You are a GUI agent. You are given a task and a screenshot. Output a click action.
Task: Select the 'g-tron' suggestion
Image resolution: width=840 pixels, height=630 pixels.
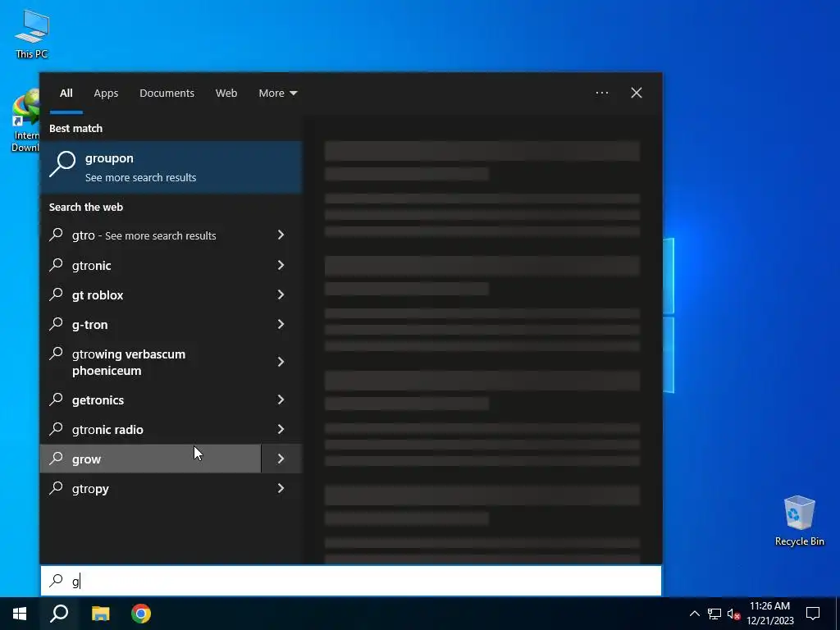tap(151, 324)
